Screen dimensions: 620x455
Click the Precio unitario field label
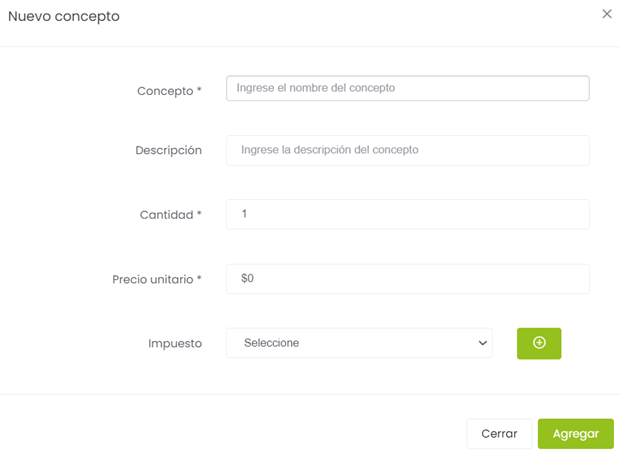152,279
